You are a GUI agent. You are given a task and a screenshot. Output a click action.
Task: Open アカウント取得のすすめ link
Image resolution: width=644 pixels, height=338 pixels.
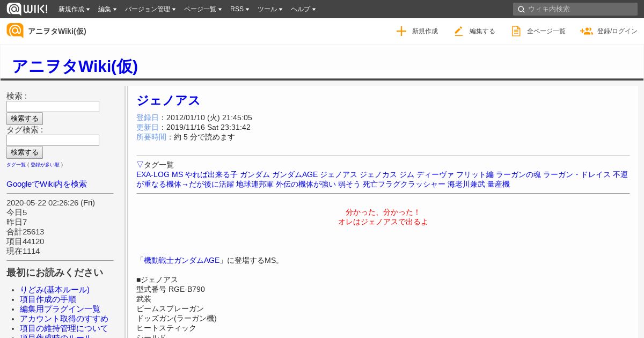click(64, 319)
